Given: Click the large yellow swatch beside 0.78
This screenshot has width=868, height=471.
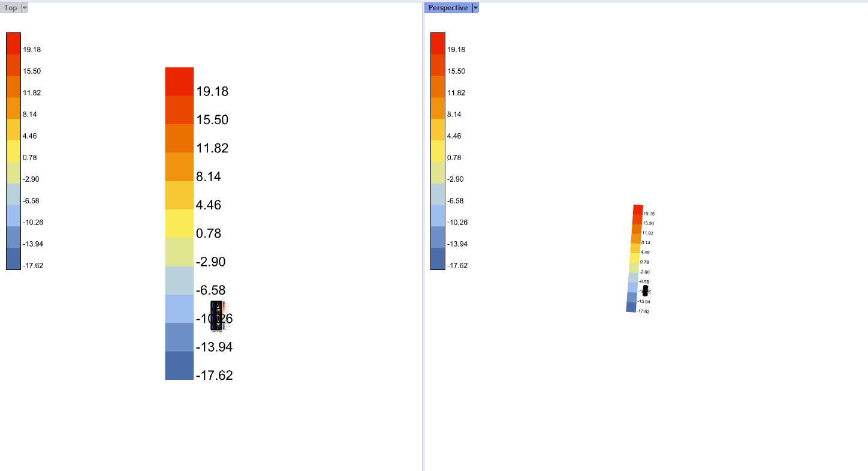Looking at the screenshot, I should tap(179, 223).
